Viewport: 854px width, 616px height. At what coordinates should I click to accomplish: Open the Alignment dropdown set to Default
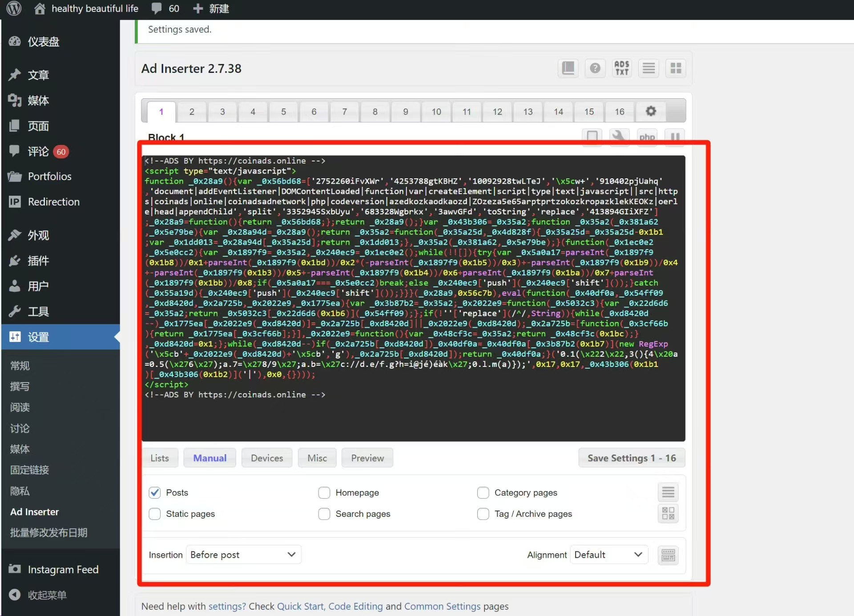click(609, 555)
